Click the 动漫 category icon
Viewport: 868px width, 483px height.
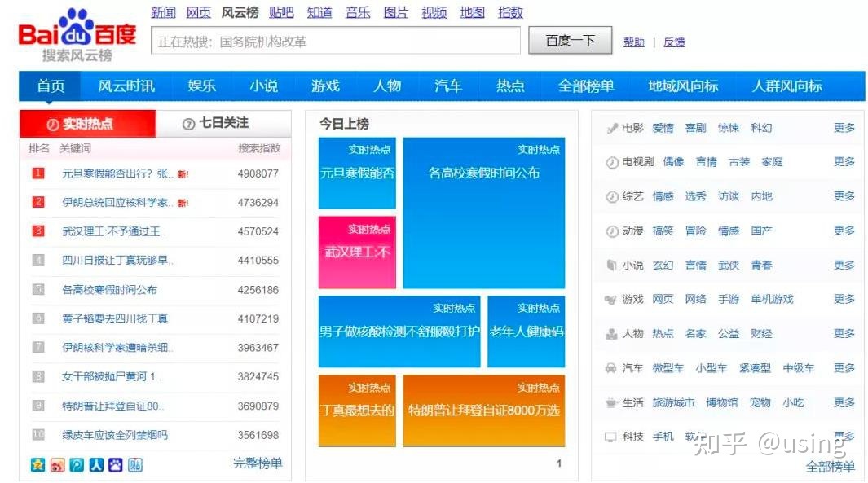tap(612, 231)
